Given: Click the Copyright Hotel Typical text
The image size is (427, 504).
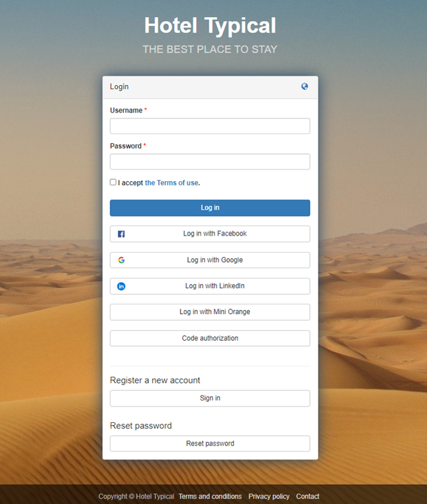Looking at the screenshot, I should pos(136,497).
